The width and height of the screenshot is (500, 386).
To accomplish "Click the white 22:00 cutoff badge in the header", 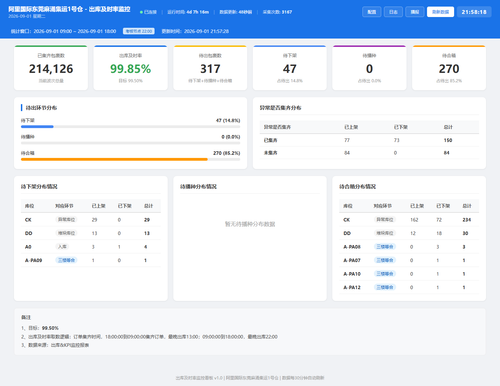I will (x=139, y=31).
